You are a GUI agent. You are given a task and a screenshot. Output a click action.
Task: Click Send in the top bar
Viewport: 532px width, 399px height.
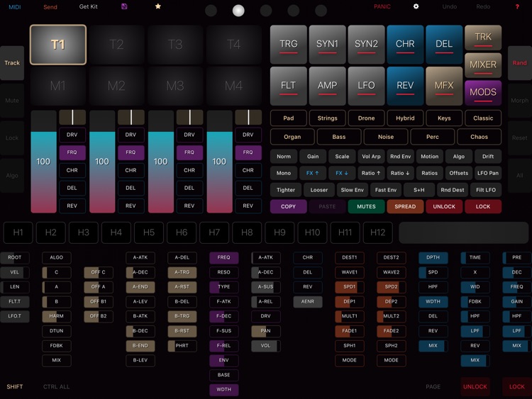click(x=50, y=7)
